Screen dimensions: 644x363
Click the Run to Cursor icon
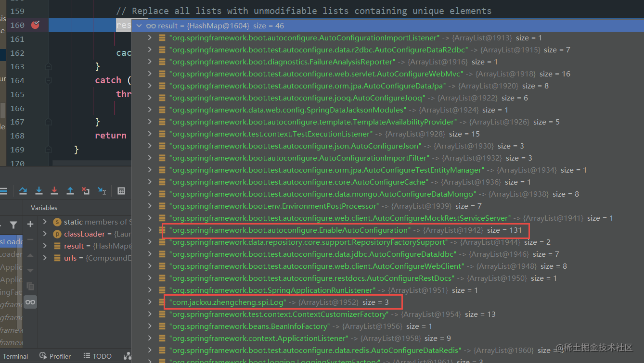click(x=102, y=191)
